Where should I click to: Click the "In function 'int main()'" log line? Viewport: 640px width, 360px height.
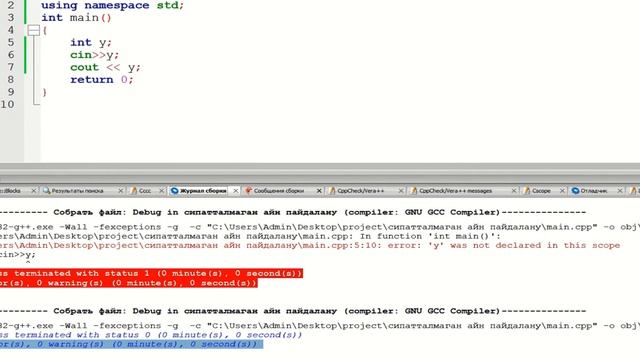click(x=250, y=236)
